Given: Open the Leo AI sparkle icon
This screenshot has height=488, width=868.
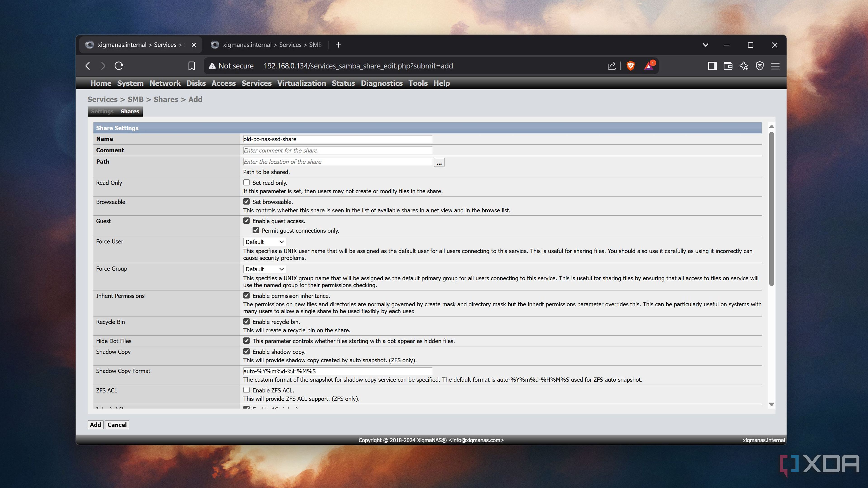Looking at the screenshot, I should coord(744,66).
